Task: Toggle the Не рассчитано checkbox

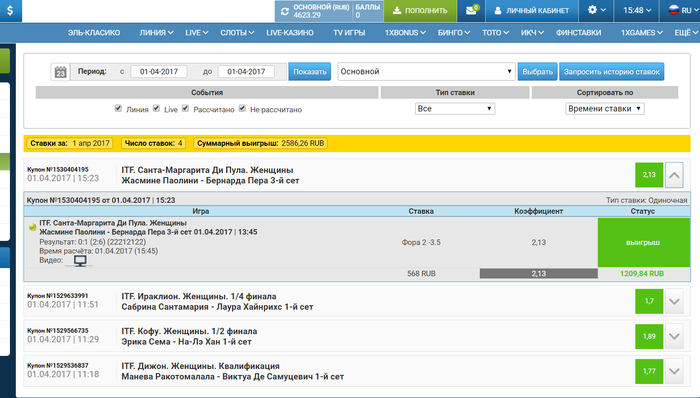Action: 242,108
